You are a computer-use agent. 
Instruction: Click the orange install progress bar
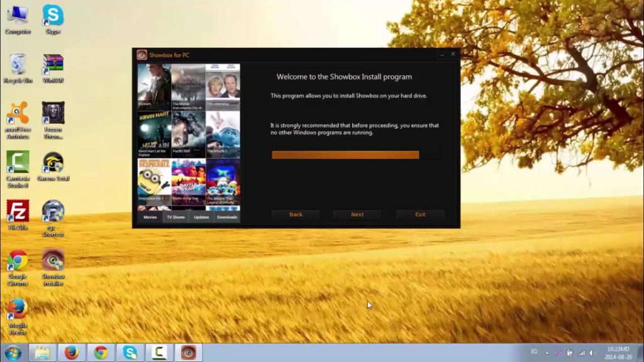click(x=356, y=155)
